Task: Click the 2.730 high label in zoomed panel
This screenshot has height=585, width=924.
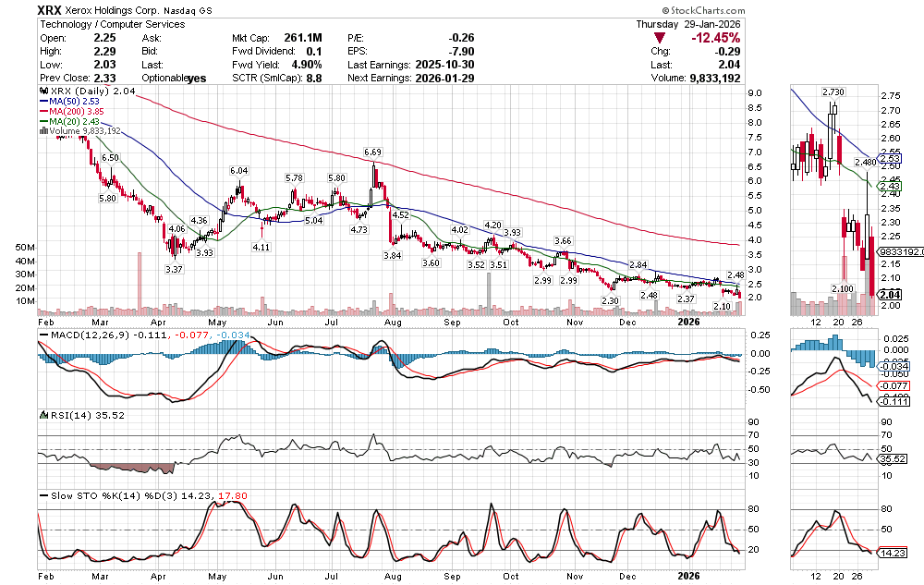Action: (834, 91)
